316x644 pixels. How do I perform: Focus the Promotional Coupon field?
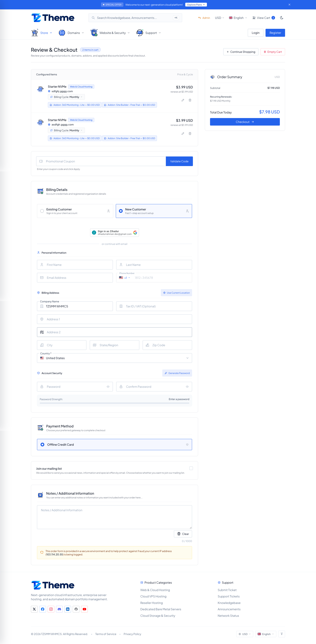tap(101, 161)
